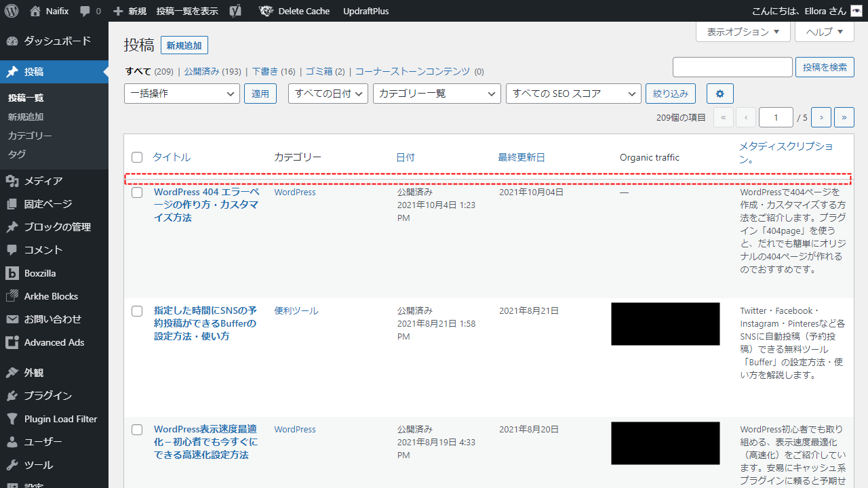Click the 新規追加 button beside the heading

[184, 45]
